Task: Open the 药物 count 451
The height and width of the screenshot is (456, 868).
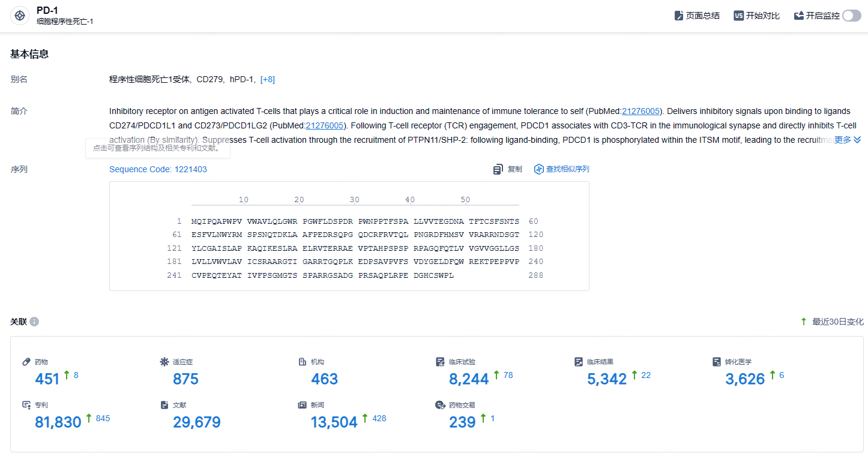Action: [x=47, y=379]
